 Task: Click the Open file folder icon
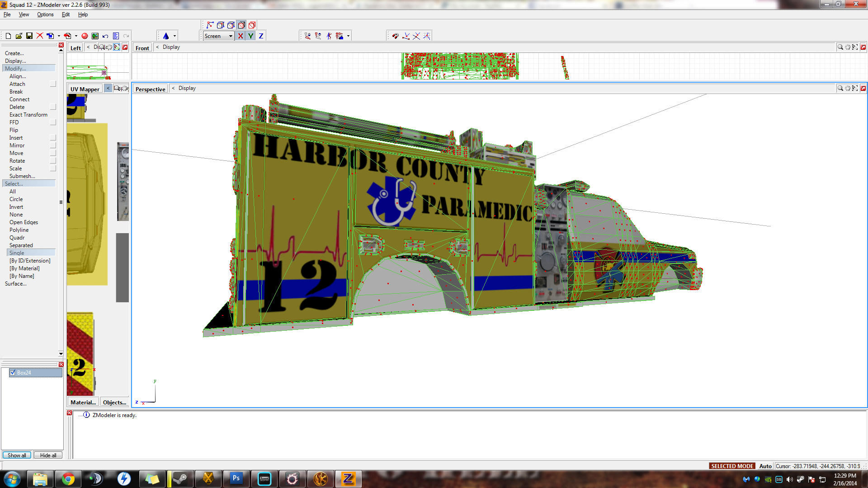coord(19,36)
